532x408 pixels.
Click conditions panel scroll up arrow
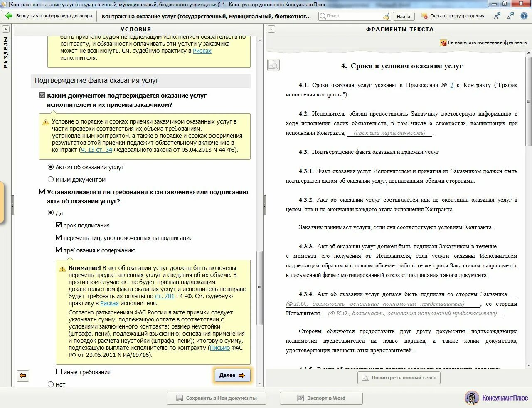click(260, 40)
